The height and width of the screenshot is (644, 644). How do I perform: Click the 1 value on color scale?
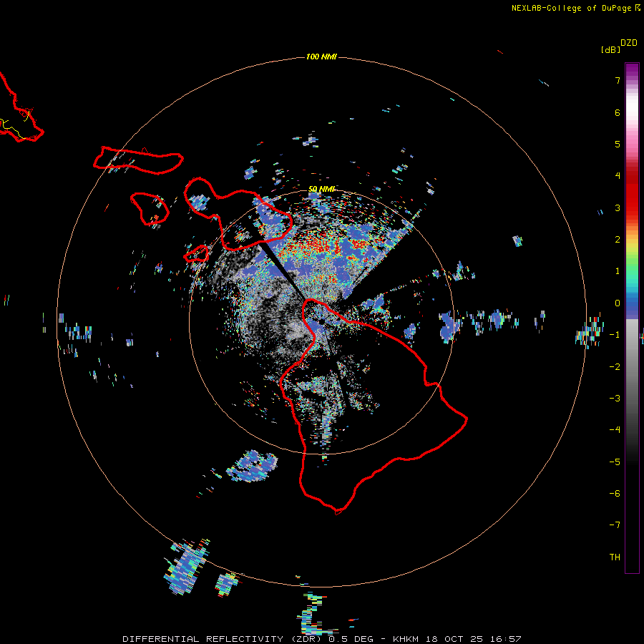pyautogui.click(x=618, y=271)
